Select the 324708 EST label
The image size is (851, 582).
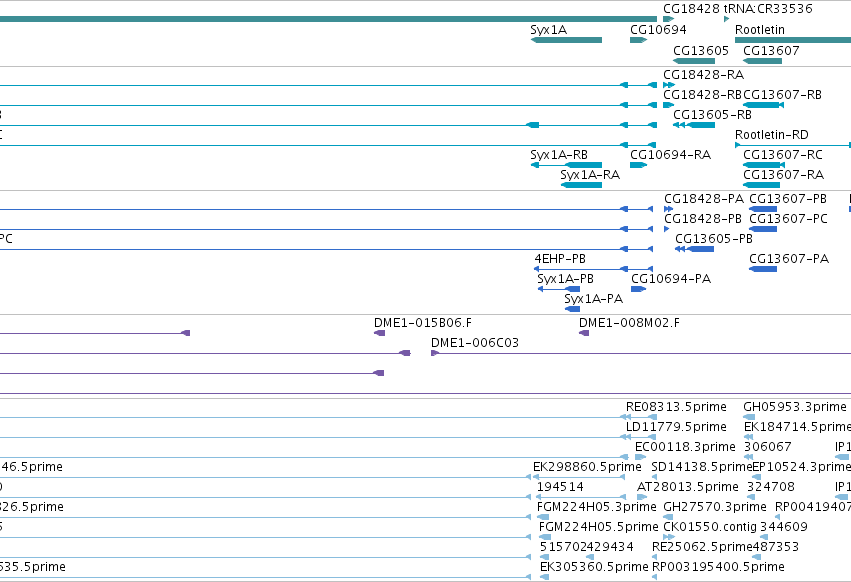(771, 487)
